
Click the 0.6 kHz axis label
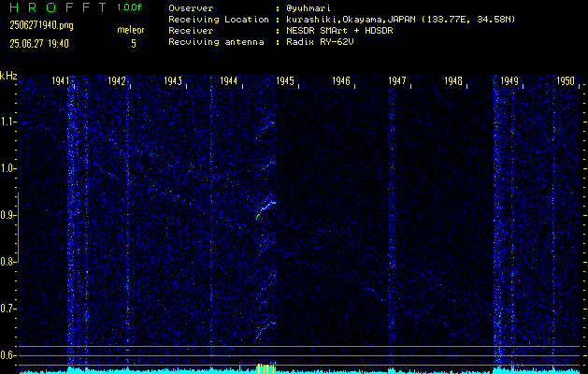click(7, 355)
